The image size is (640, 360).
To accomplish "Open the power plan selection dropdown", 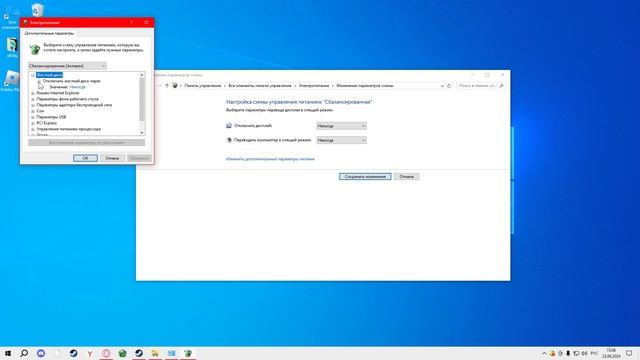I will [67, 66].
